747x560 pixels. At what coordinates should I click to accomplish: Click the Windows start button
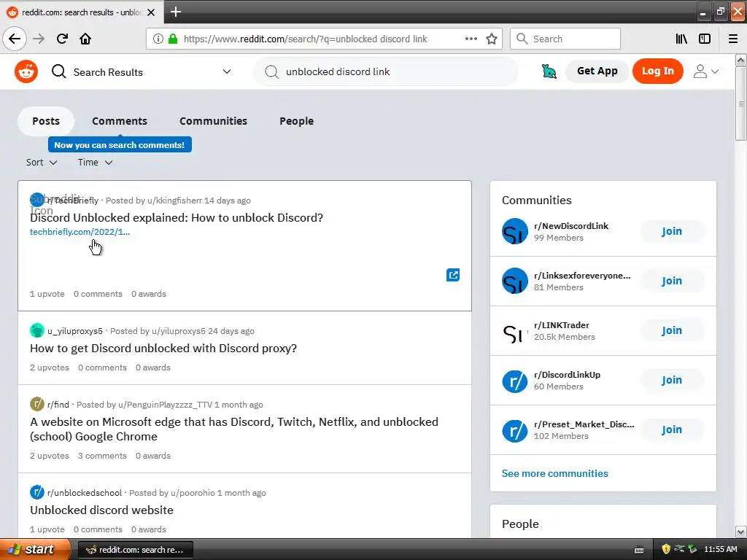click(x=35, y=549)
